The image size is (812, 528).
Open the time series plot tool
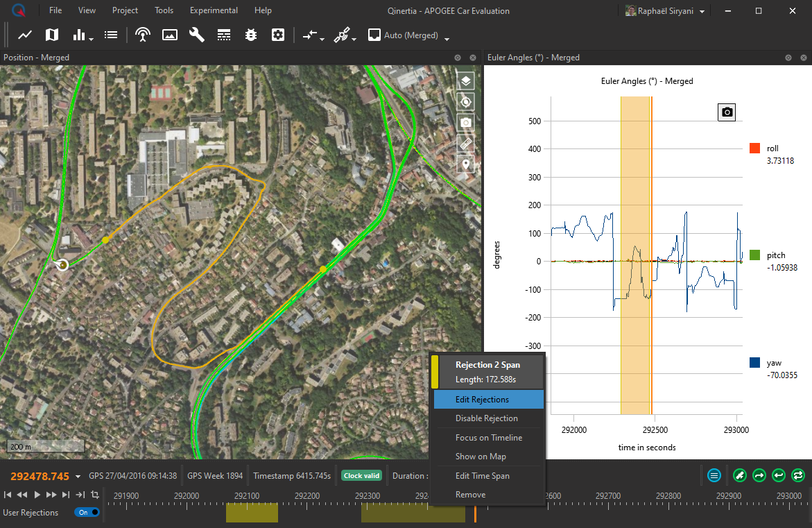click(25, 35)
